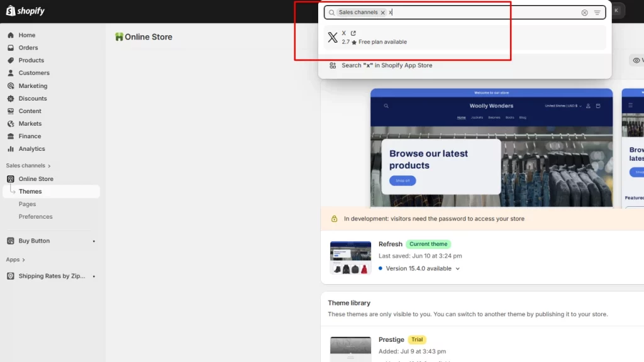644x362 pixels.
Task: Remove the Sales channels filter tag
Action: tap(382, 13)
